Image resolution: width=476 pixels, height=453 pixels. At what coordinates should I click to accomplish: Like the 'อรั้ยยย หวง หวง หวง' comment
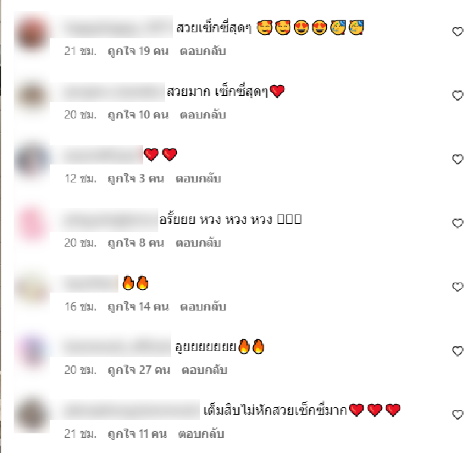[458, 223]
